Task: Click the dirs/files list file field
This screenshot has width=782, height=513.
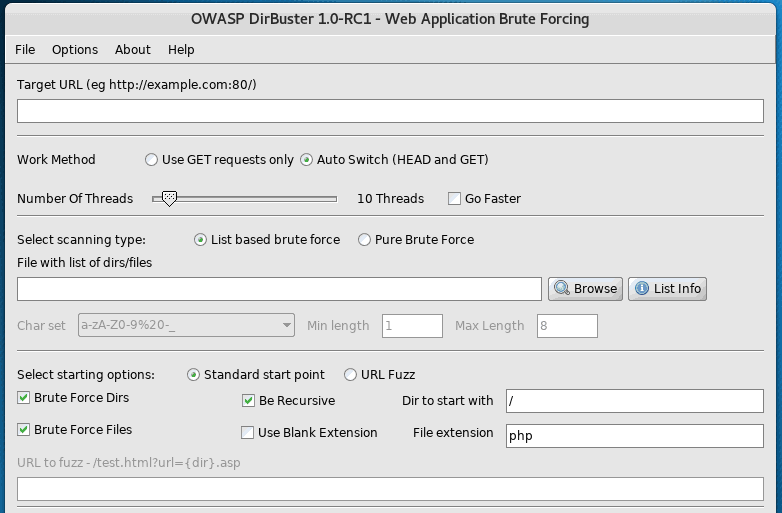Action: 279,289
